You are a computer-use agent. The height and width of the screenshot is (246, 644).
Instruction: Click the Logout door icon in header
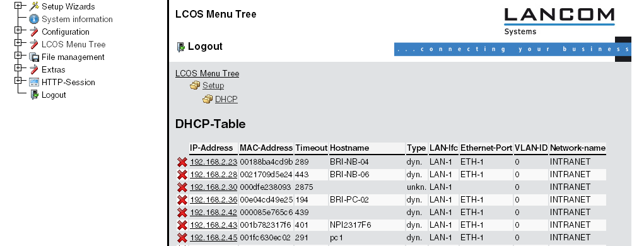pyautogui.click(x=181, y=47)
